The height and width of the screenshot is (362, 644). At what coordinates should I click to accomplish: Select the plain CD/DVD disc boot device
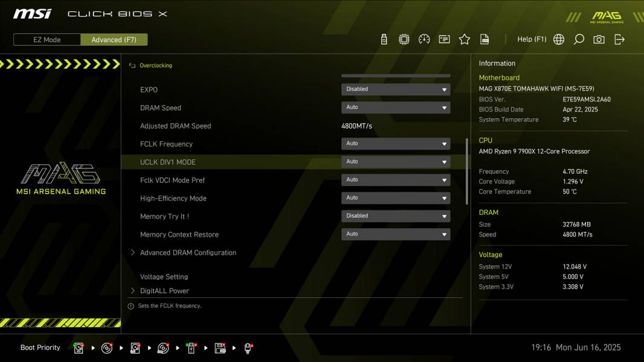pos(107,348)
